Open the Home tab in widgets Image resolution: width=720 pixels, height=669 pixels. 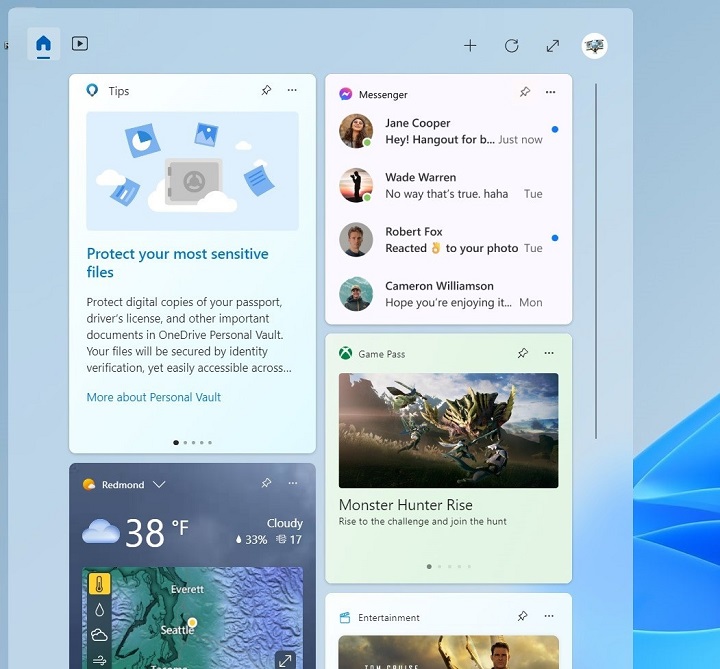click(x=43, y=44)
